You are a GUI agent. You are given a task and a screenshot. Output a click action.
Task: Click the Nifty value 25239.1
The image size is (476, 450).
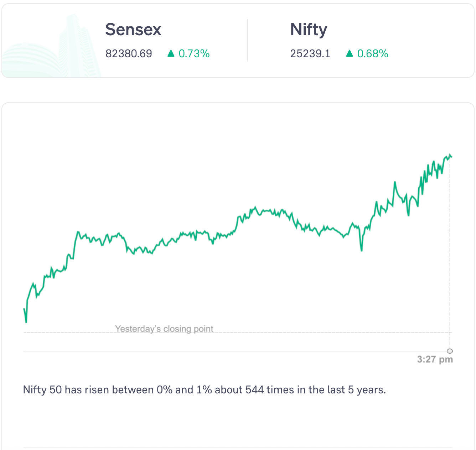click(310, 54)
